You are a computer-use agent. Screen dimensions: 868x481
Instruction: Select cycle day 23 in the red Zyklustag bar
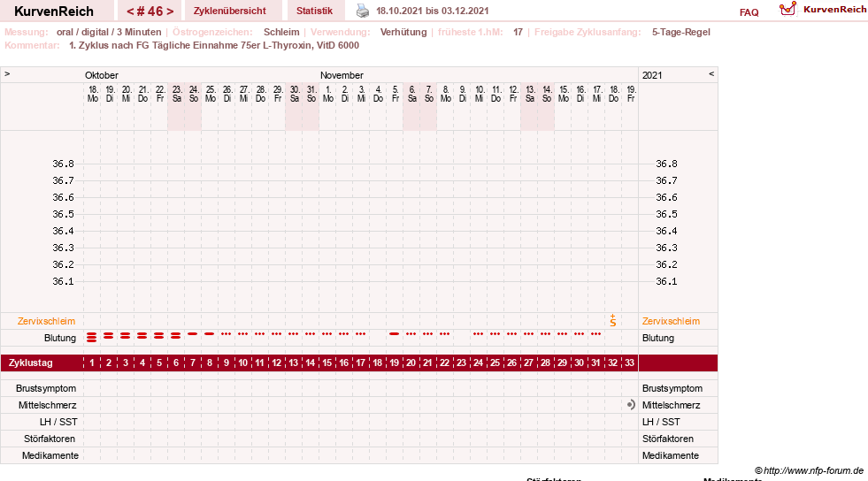pos(461,363)
